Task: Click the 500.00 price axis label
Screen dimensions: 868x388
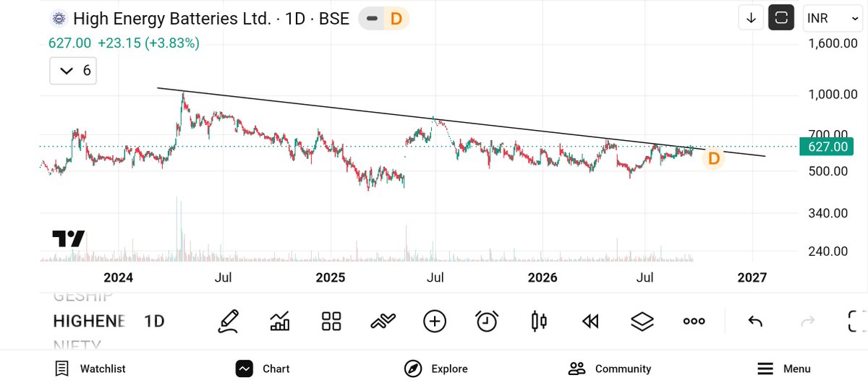Action: (828, 171)
